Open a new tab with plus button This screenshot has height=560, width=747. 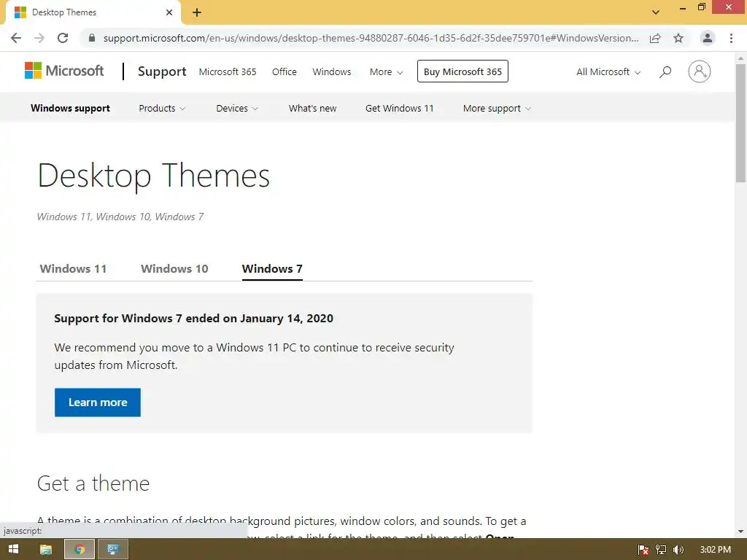pos(197,12)
